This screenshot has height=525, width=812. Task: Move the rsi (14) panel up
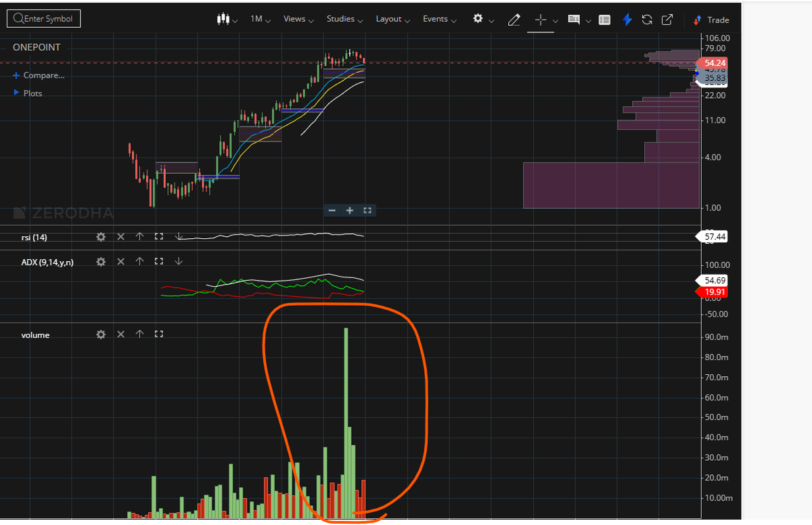pyautogui.click(x=139, y=237)
